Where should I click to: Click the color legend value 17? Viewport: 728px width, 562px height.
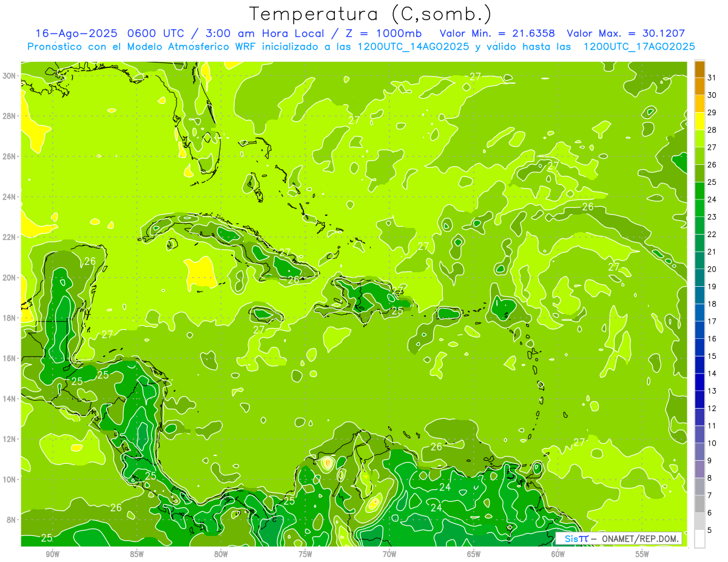[712, 321]
